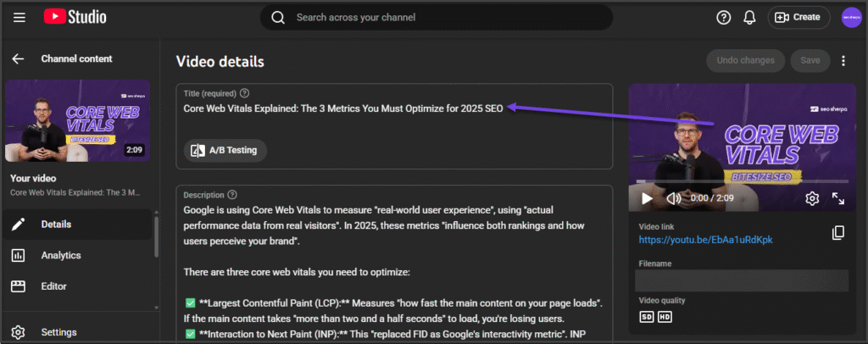
Task: Show help tooltip for Description field
Action: [232, 194]
